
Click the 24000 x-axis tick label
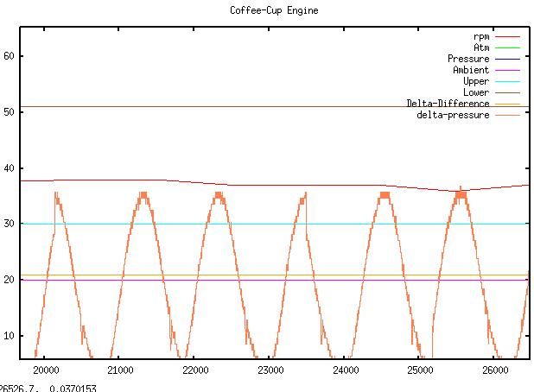pos(346,370)
